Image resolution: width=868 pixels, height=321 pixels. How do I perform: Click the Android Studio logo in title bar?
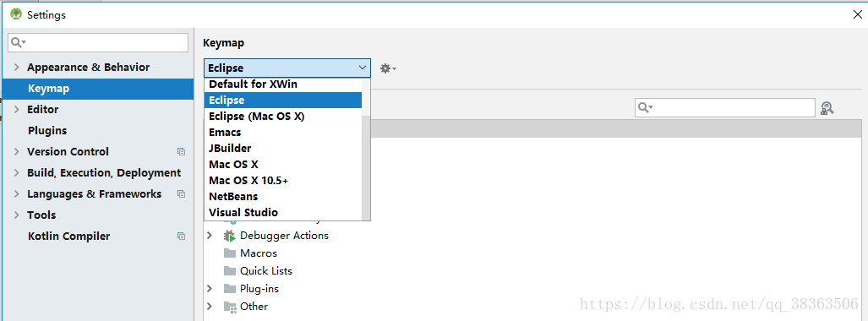coord(16,14)
